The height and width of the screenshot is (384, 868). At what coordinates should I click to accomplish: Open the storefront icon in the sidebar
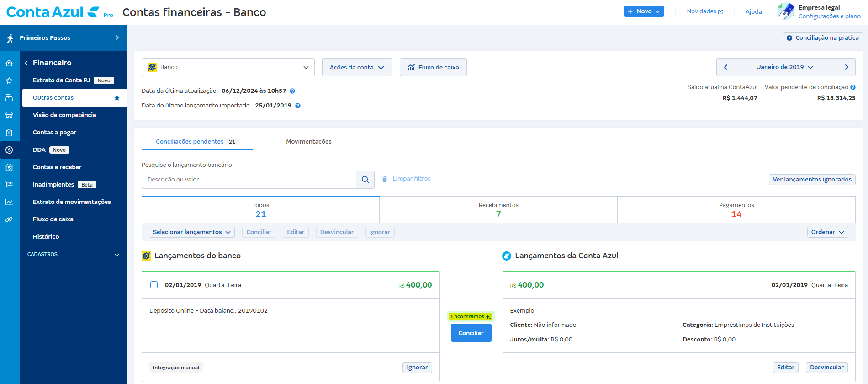pyautogui.click(x=9, y=115)
